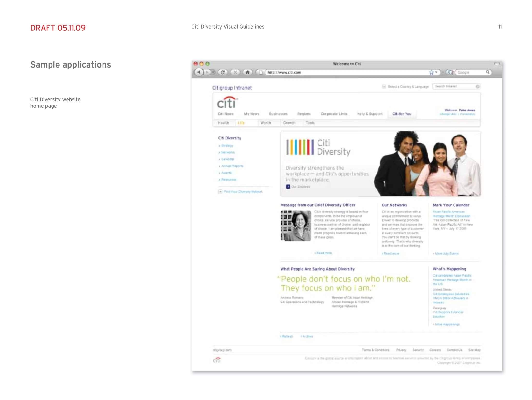Open Resources in the Citi Diversity sidebar
This screenshot has height=400, width=532.
[229, 180]
